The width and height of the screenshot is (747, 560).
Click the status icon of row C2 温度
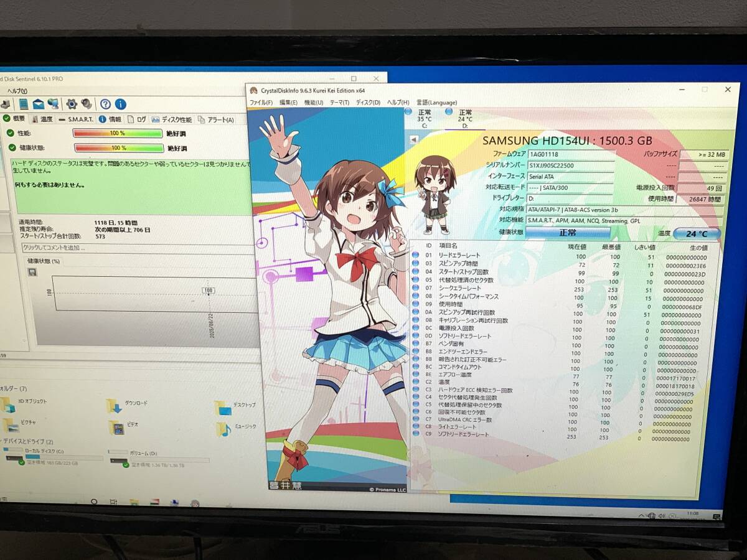(x=415, y=381)
